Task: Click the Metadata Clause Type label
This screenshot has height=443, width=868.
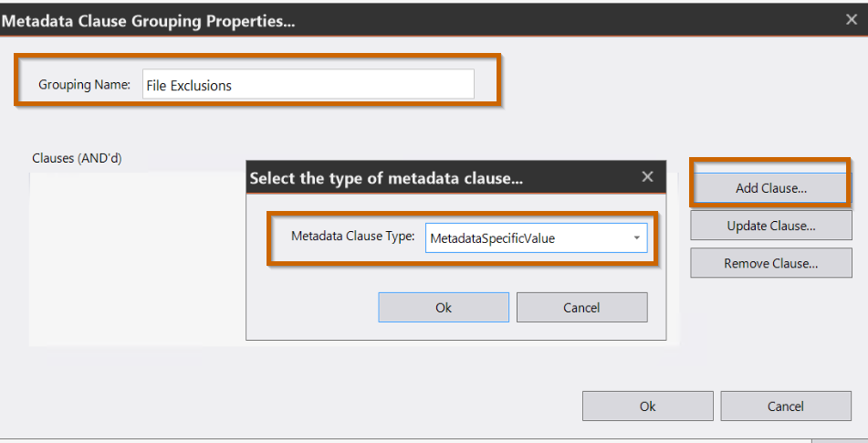Action: (352, 237)
